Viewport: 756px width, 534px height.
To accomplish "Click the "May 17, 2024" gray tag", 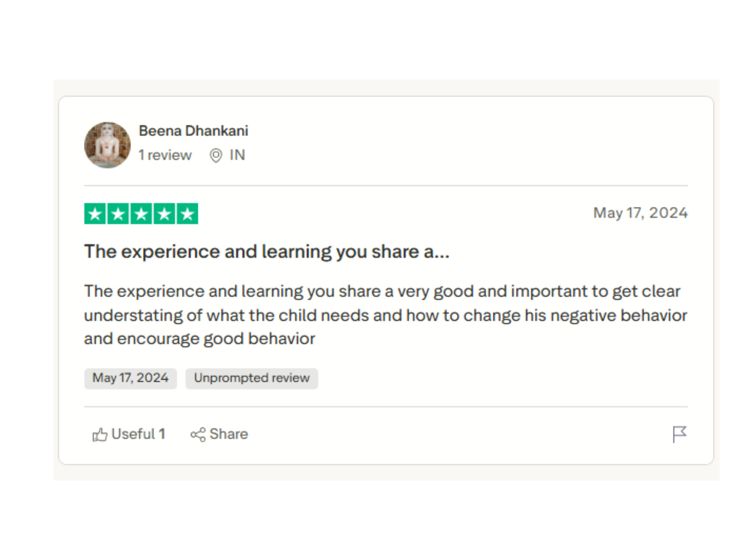I will coord(130,378).
